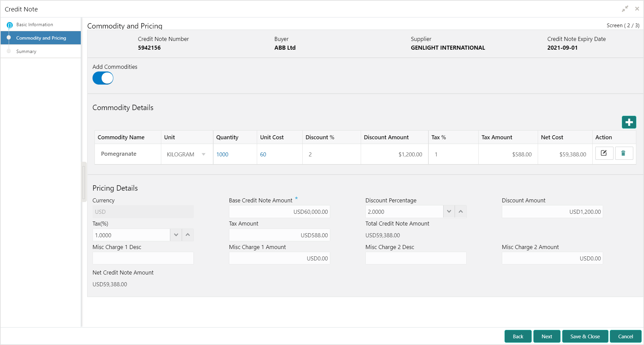Viewport: 644px width, 345px height.
Task: Click the Quantity value 1000
Action: tap(222, 154)
